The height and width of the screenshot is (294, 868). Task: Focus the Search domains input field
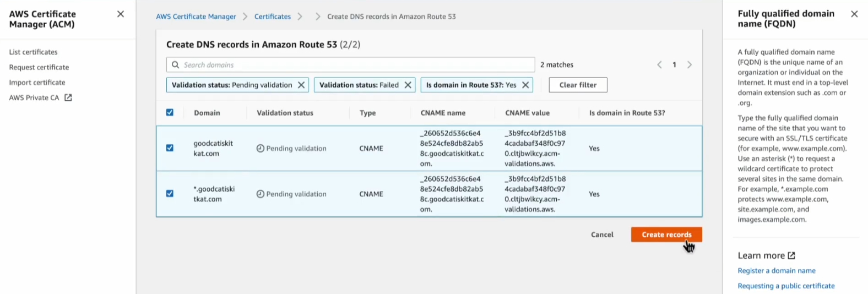tap(350, 65)
